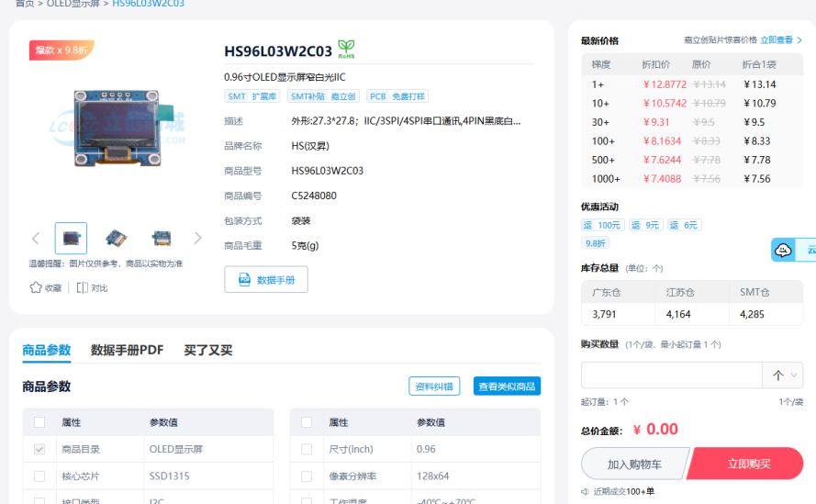Click the star favorite (收藏) icon
The width and height of the screenshot is (816, 504).
36,287
